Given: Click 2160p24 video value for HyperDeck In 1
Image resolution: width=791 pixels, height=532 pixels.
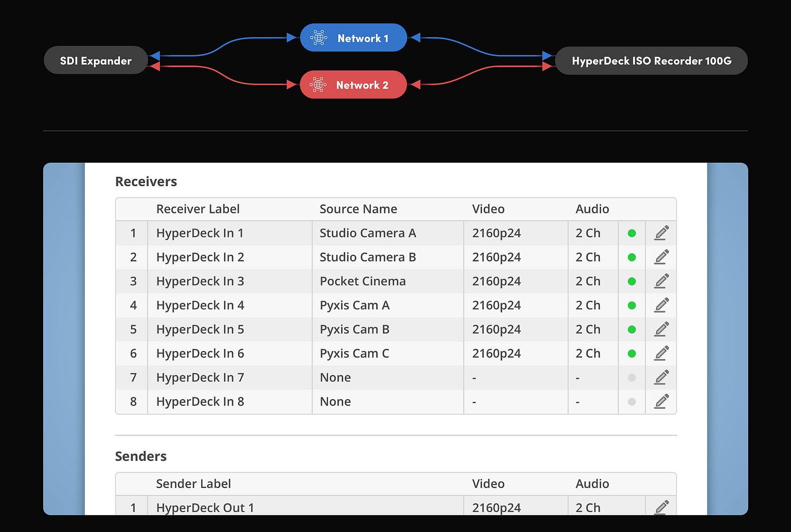Looking at the screenshot, I should [496, 233].
